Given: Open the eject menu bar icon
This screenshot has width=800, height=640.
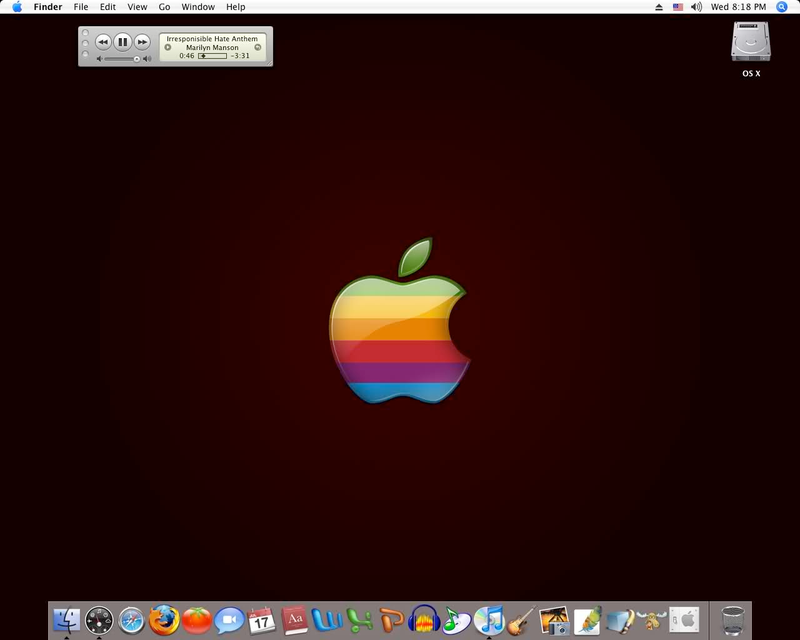Looking at the screenshot, I should click(659, 7).
